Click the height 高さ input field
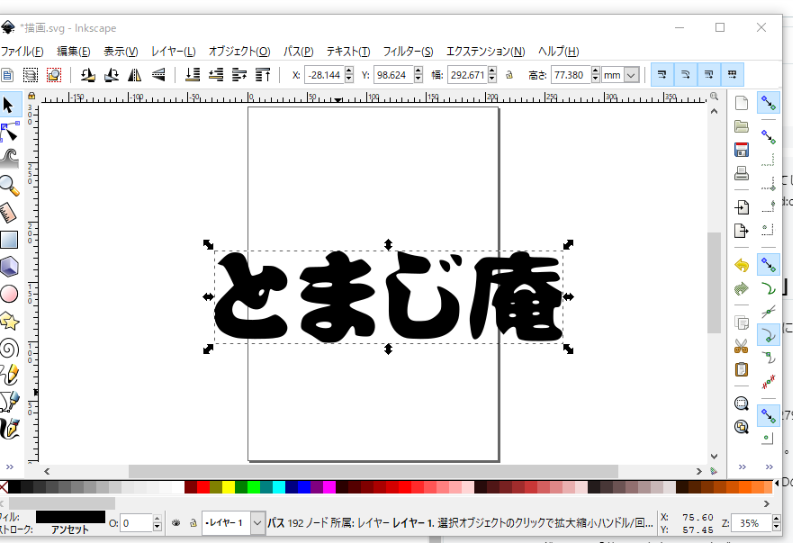Screen dimensions: 793x543 [x=571, y=75]
